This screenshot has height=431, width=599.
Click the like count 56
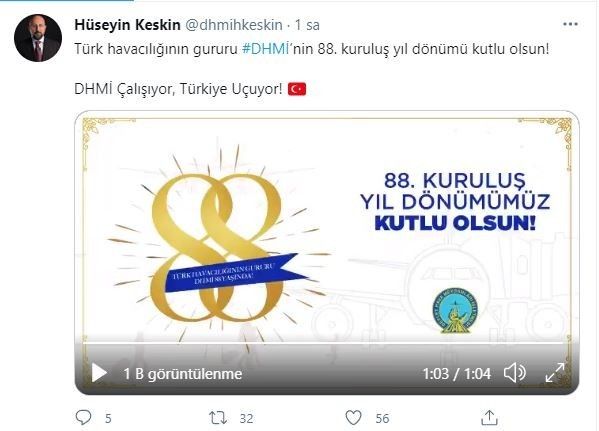(382, 418)
